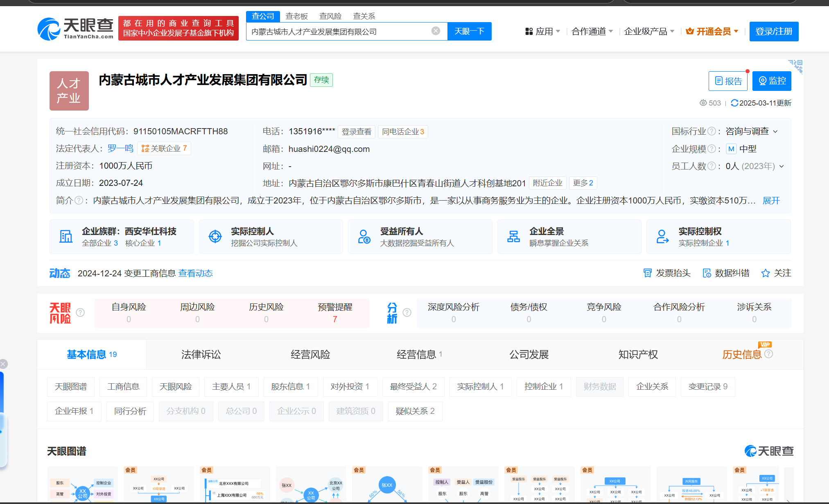Click the TianYanCha logo
The width and height of the screenshot is (829, 504).
pos(75,29)
